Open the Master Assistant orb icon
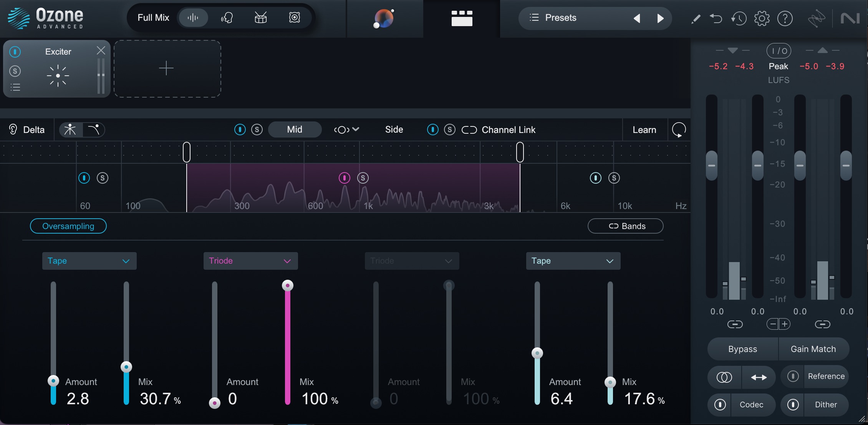This screenshot has height=425, width=868. pyautogui.click(x=384, y=18)
